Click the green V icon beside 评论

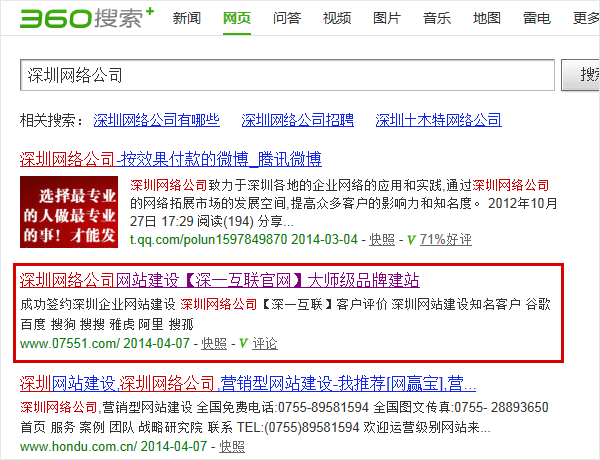243,343
